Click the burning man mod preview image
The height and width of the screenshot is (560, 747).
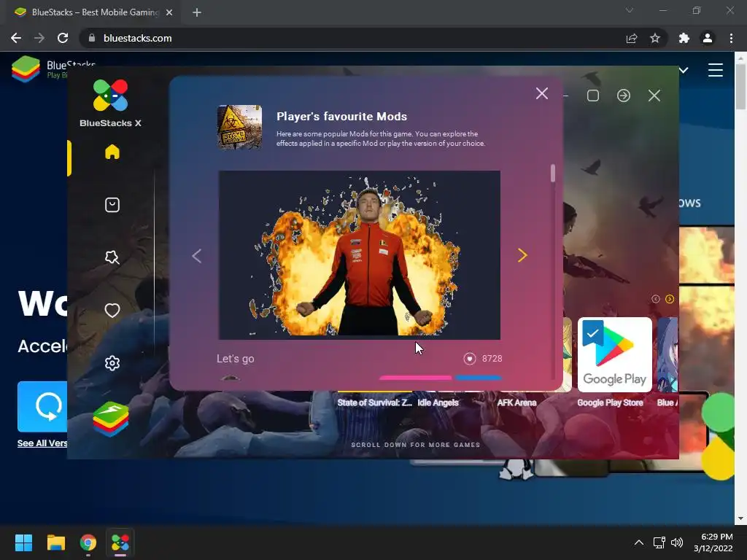[x=359, y=254]
